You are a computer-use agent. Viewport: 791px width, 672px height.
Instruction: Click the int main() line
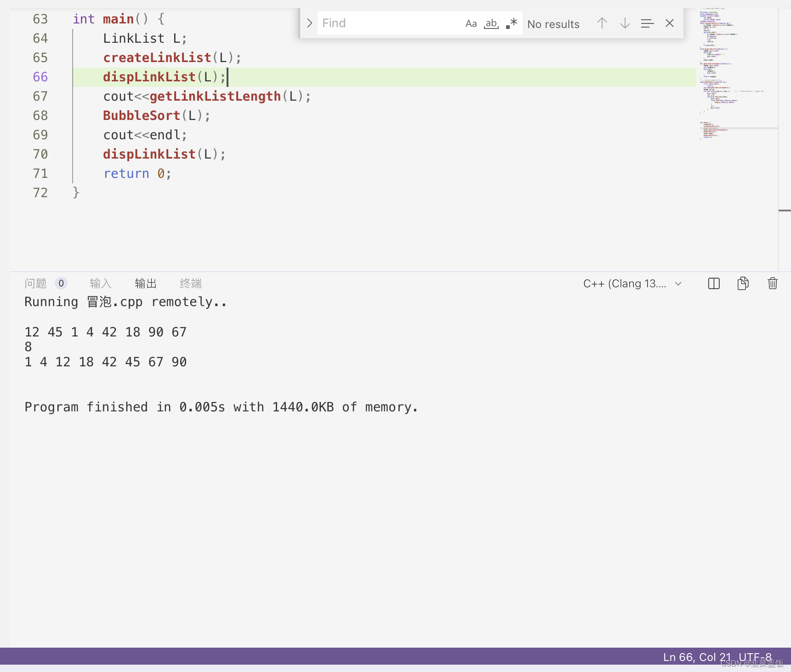[x=119, y=19]
